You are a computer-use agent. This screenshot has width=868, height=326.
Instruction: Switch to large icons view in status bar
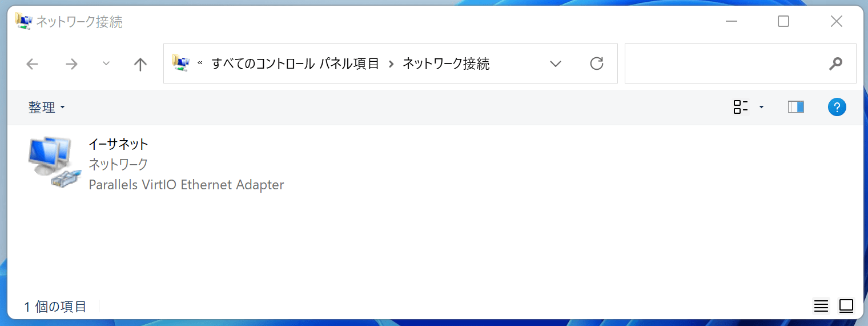tap(846, 306)
